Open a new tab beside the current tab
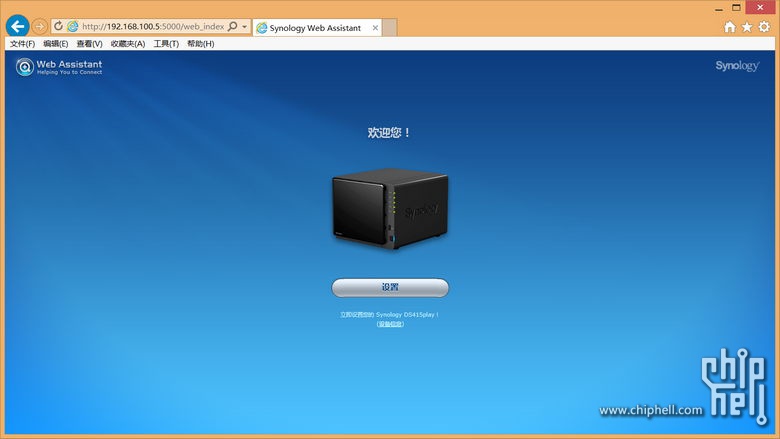Screen dimensions: 780x439 390,28
